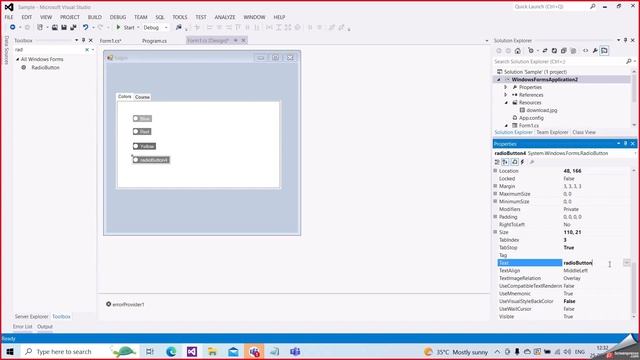The height and width of the screenshot is (360, 640).
Task: Select App.config in Solution Explorer
Action: click(x=531, y=118)
